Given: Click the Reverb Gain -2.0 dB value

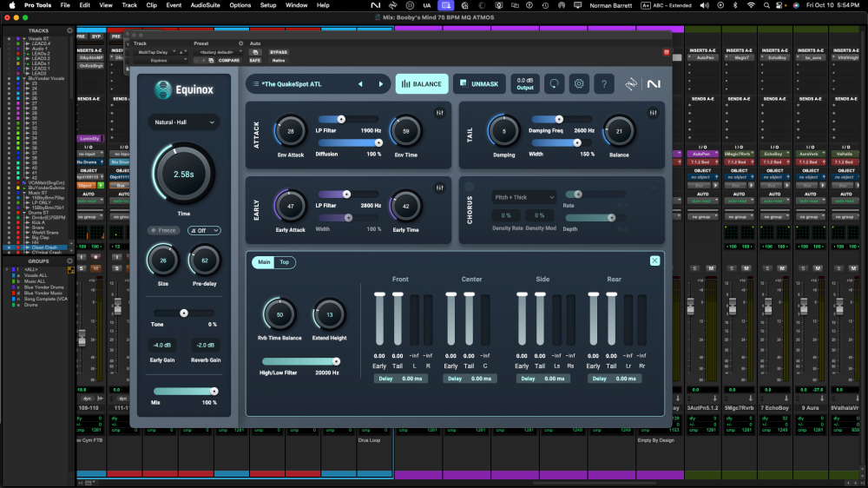Looking at the screenshot, I should coord(206,345).
